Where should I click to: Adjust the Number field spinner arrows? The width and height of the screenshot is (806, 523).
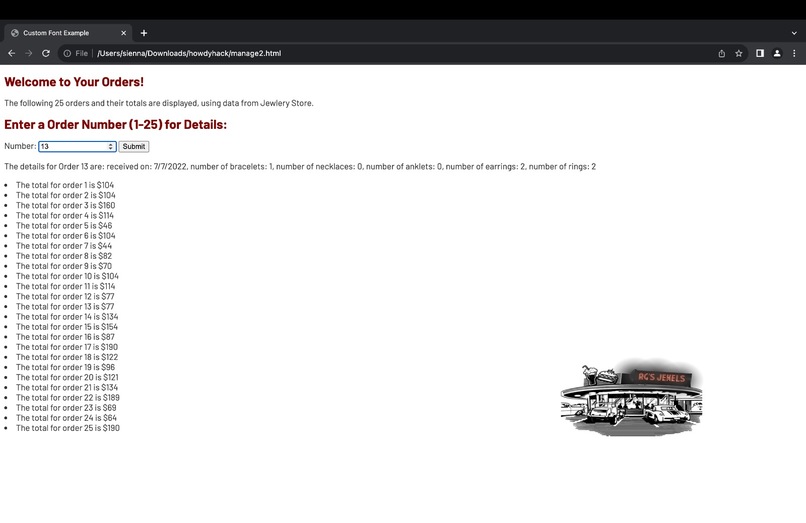pyautogui.click(x=111, y=147)
